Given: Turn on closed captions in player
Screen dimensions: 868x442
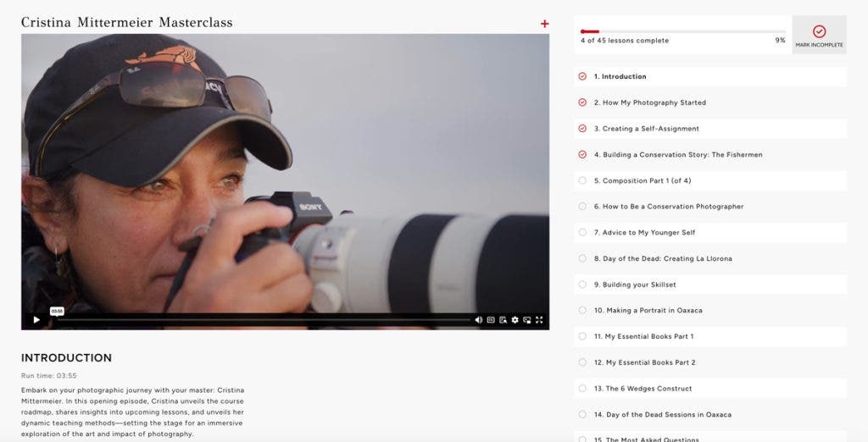Looking at the screenshot, I should point(491,320).
